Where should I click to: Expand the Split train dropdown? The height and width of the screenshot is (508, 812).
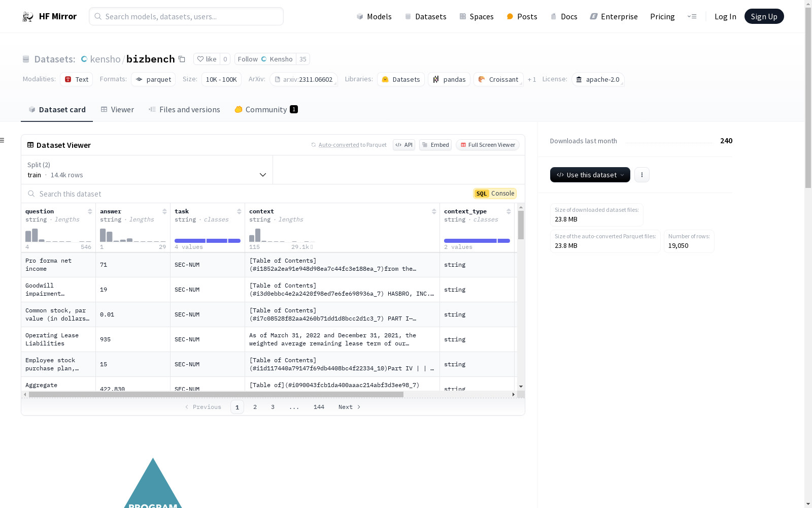point(147,170)
